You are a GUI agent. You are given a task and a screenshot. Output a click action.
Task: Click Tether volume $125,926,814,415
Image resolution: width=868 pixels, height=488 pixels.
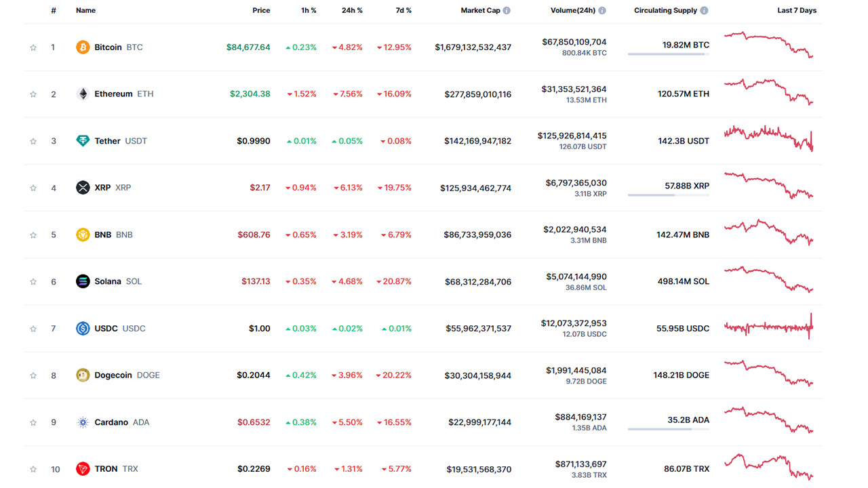click(x=572, y=136)
